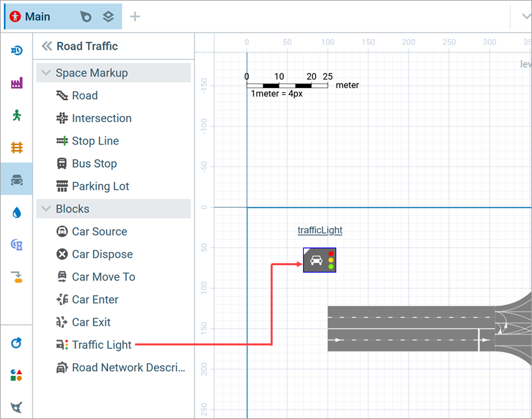Open the dropdown arrow at top right
This screenshot has height=419, width=532.
520,17
